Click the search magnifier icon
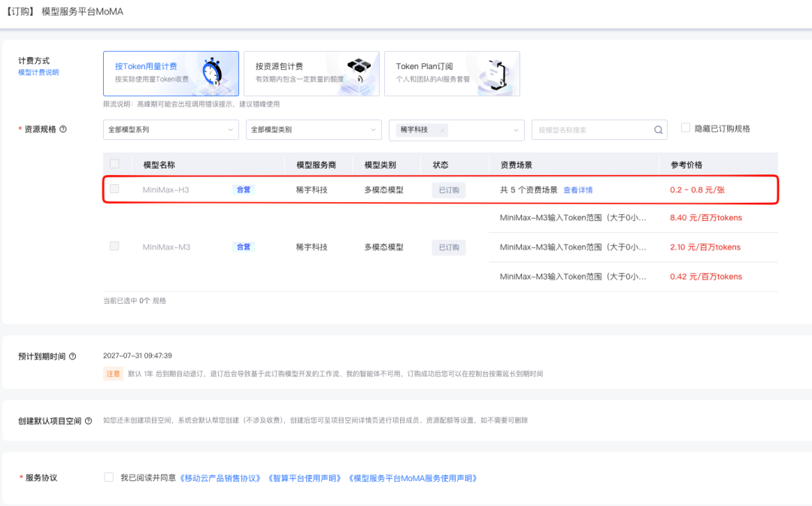The image size is (812, 506). tap(658, 130)
